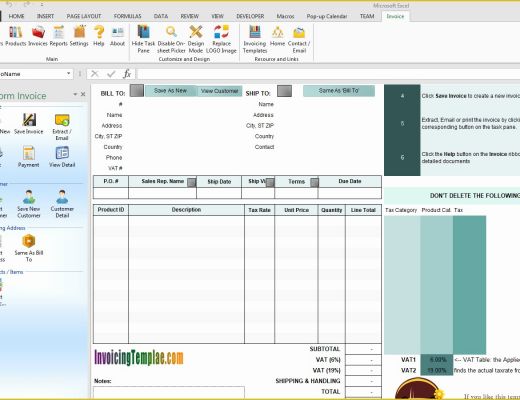
Task: Open the PAGE LAYOUT tab
Action: 84,16
